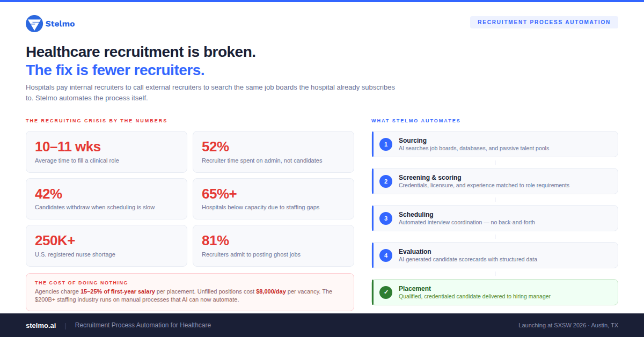This screenshot has width=644, height=337.
Task: Click the step 3 Scheduling number icon
Action: (385, 218)
